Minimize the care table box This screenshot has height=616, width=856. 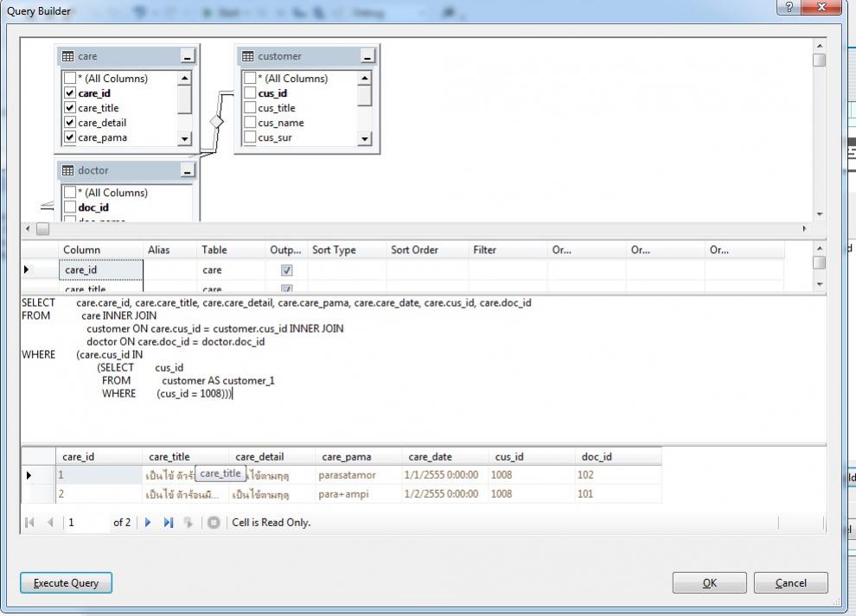coord(188,56)
